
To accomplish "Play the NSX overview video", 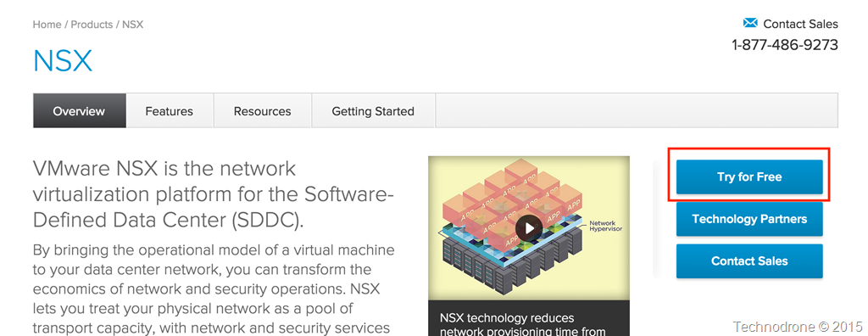I will [x=529, y=228].
